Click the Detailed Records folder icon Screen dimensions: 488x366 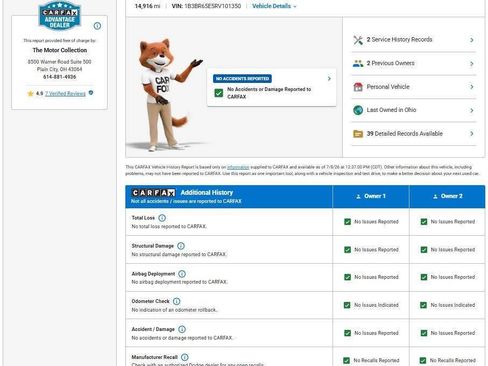tap(358, 134)
